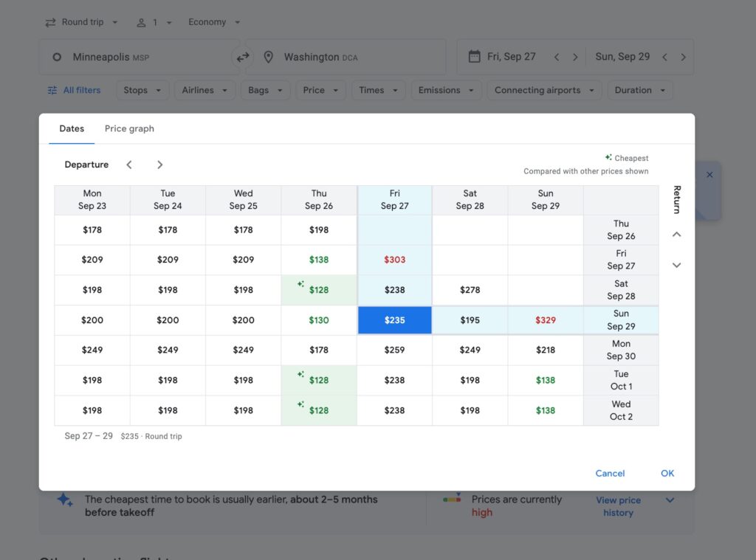756x560 pixels.
Task: Select the $195 Sat Sep 28 fare
Action: tap(470, 320)
